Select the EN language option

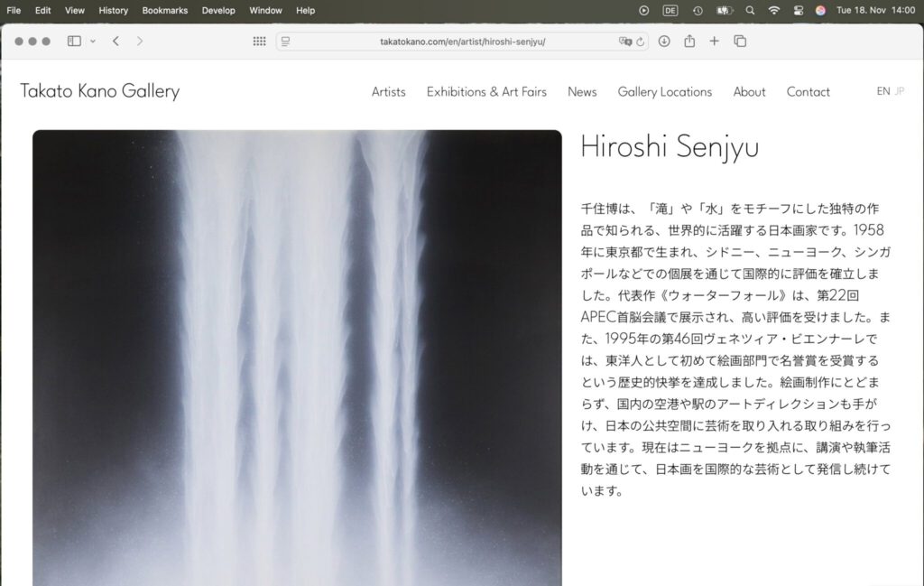[x=882, y=91]
